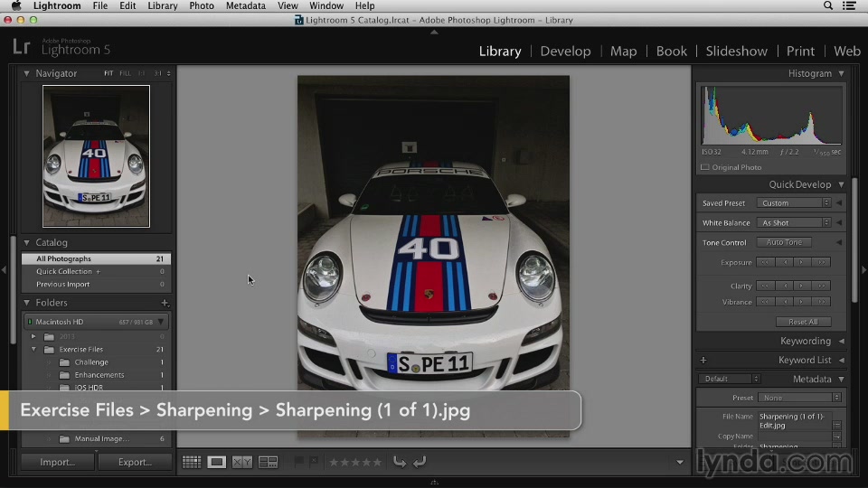The height and width of the screenshot is (488, 868).
Task: Open the White Balance dropdown
Action: (x=794, y=223)
